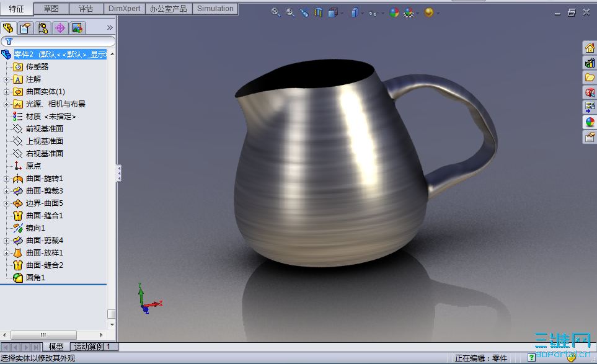597x364 pixels.
Task: Open the View Settings dropdown arrow
Action: point(438,13)
